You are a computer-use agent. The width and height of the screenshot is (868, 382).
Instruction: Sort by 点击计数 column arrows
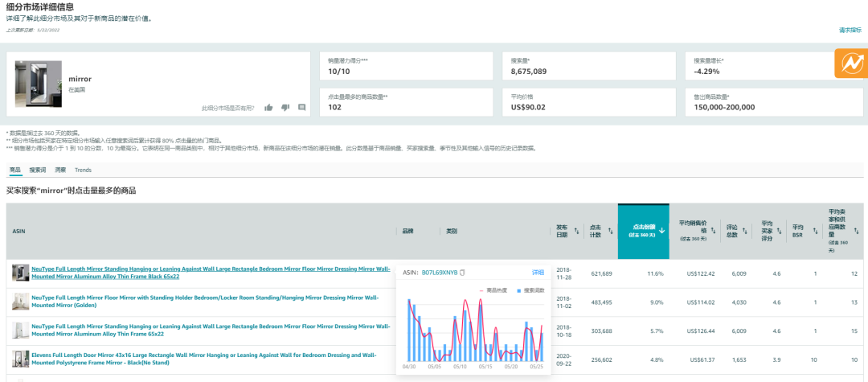tap(611, 232)
